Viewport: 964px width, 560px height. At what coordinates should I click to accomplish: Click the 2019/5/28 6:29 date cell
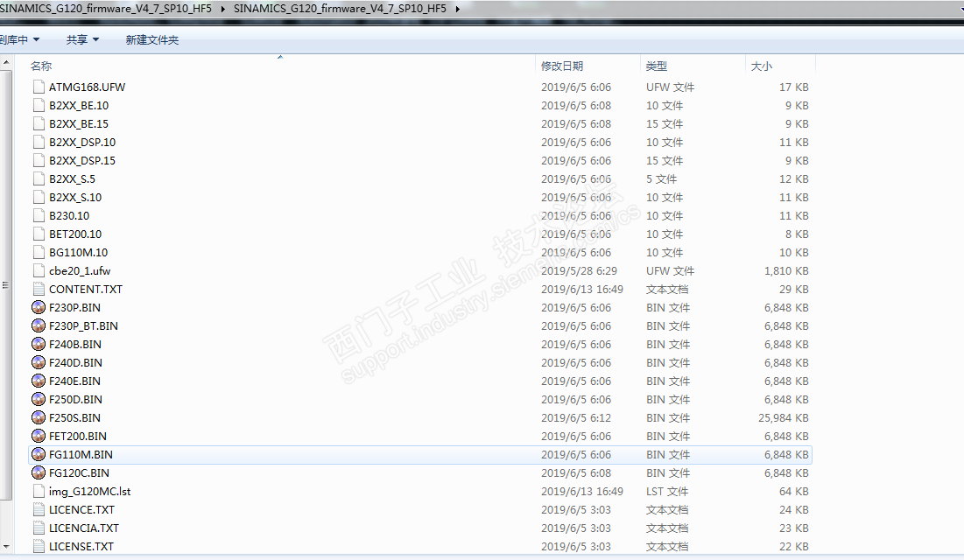click(x=579, y=270)
